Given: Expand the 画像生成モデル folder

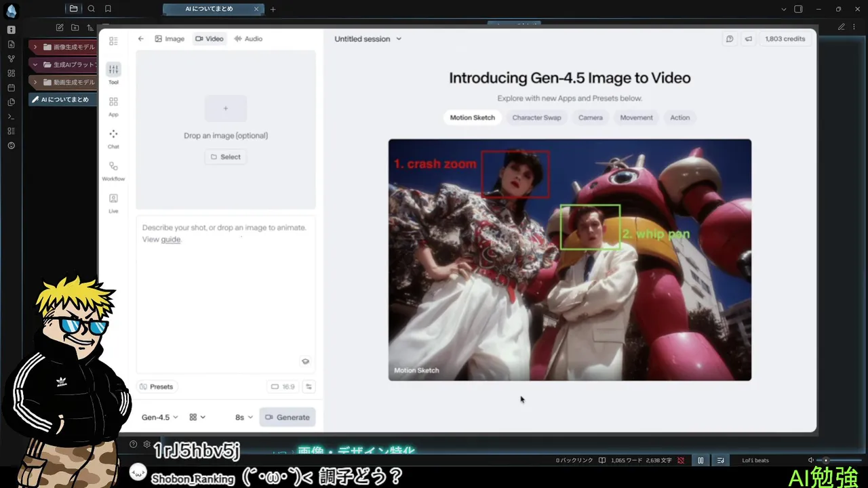Looking at the screenshot, I should coord(62,47).
